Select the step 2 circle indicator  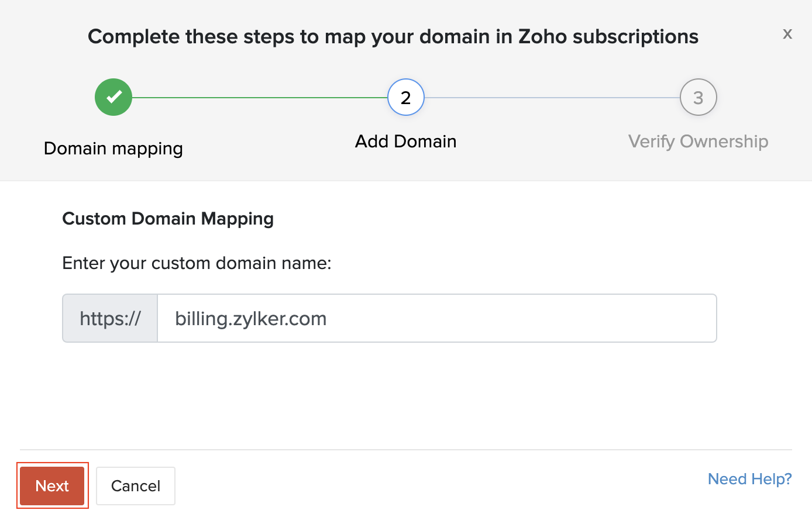[x=405, y=97]
